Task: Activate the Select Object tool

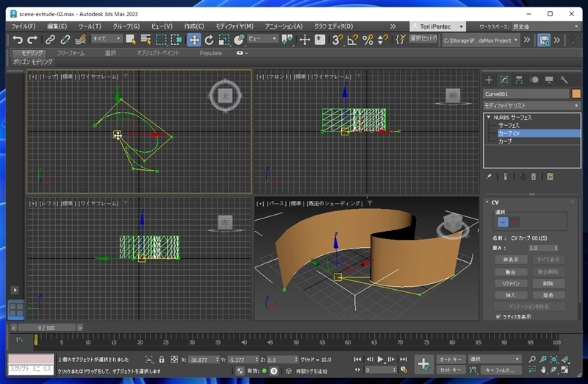Action: tap(131, 40)
